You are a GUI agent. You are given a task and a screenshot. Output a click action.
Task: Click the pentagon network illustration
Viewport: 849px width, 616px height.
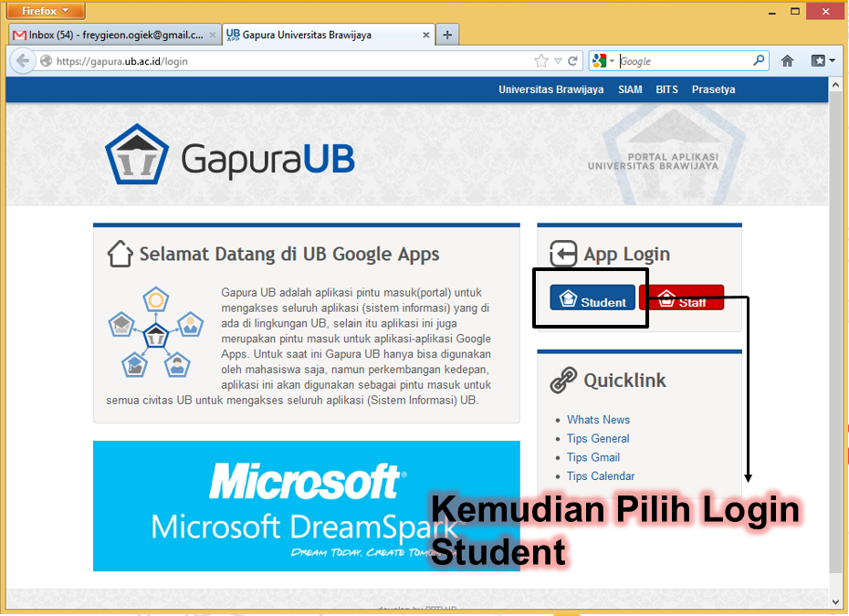coord(156,332)
